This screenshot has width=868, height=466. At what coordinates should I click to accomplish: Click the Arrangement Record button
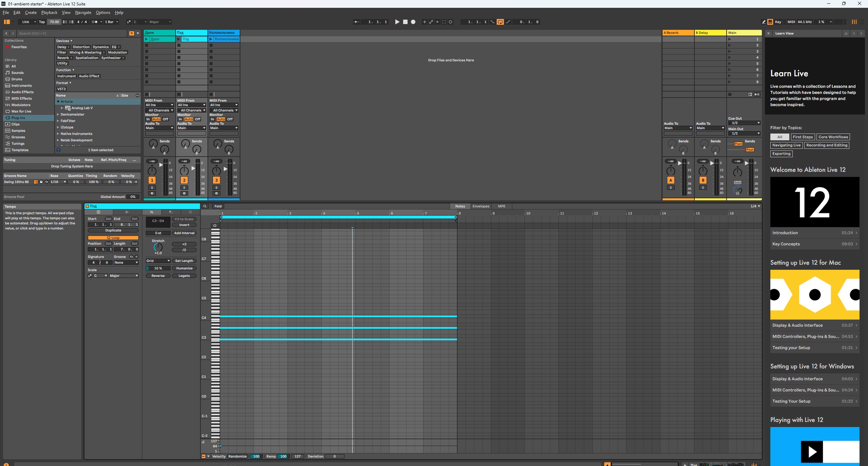tap(413, 22)
